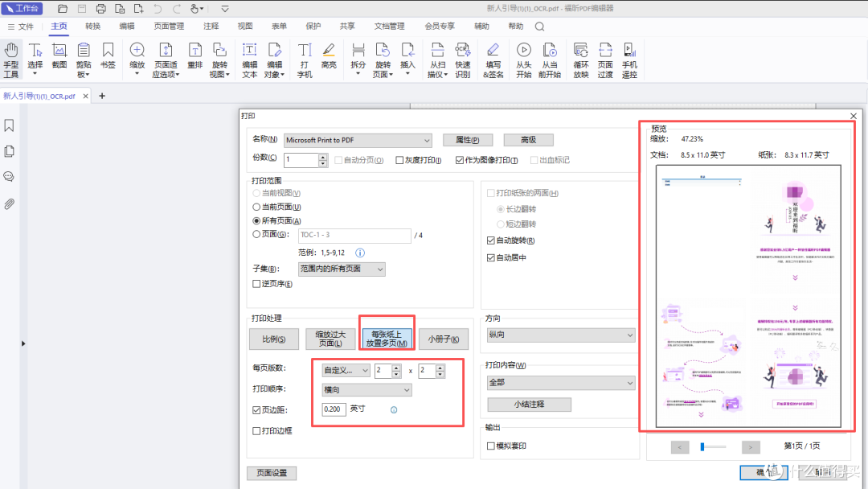Screen dimensions: 868x489
Task: Enable Print Border (打印边框) checkbox
Action: 256,431
